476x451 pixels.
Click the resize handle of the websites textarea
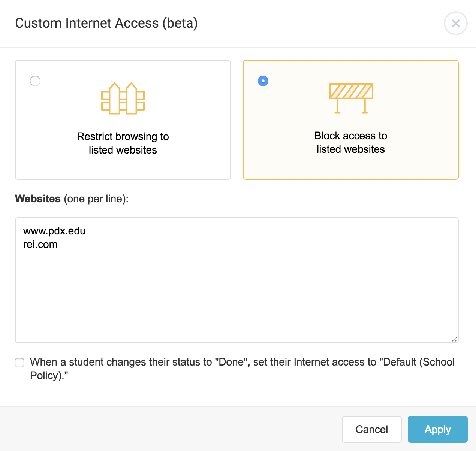tap(455, 339)
